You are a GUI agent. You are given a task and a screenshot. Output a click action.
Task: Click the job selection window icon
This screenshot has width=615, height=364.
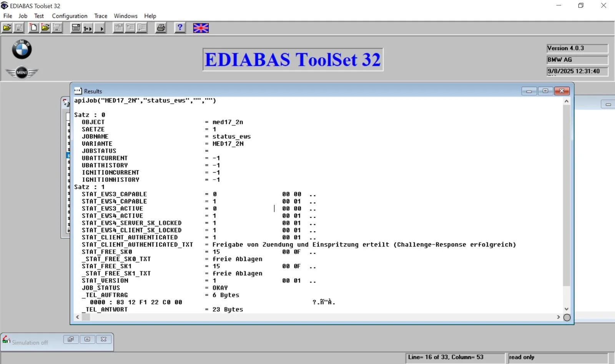pyautogui.click(x=76, y=28)
